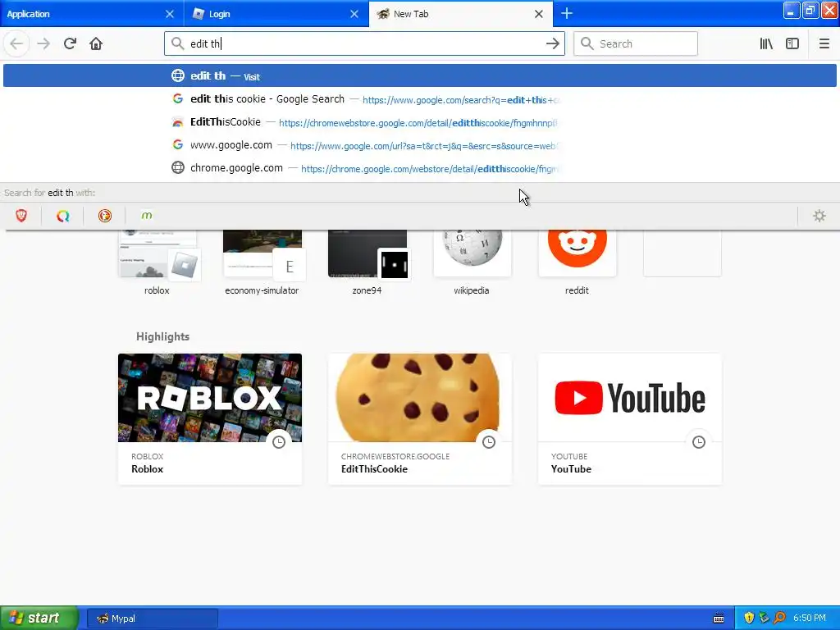This screenshot has height=630, width=840.
Task: Open the EditThisCookie highlight card
Action: tap(420, 419)
